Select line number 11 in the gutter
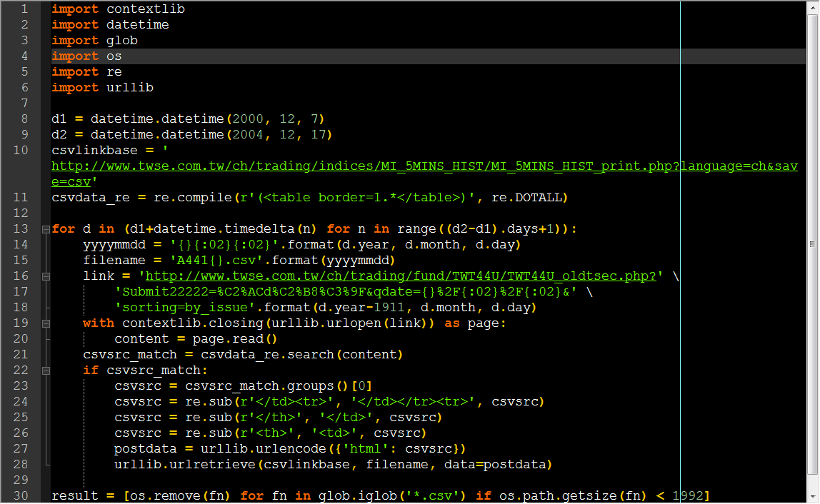Screen dimensions: 820x504 click(21, 198)
